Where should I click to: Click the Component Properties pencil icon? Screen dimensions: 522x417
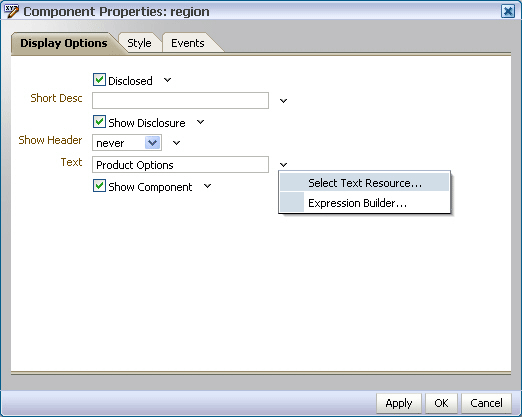click(x=12, y=12)
